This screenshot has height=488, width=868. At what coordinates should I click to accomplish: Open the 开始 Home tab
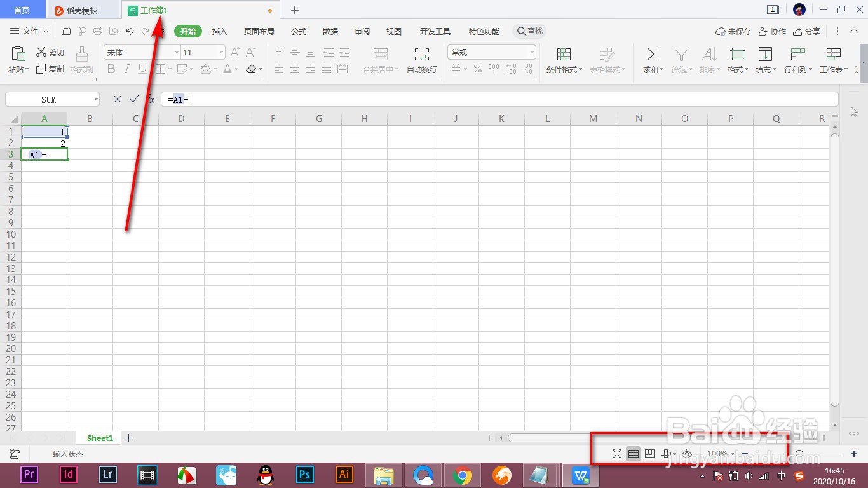[188, 31]
